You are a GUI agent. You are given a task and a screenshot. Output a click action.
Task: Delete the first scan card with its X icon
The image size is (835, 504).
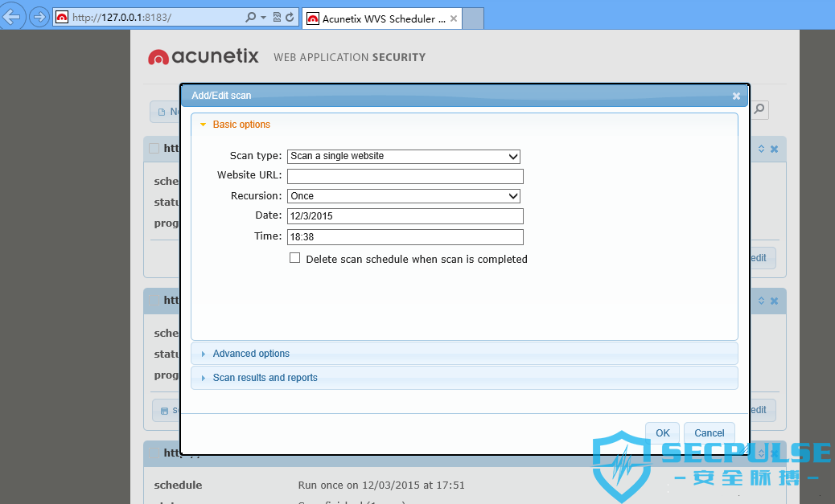(775, 149)
